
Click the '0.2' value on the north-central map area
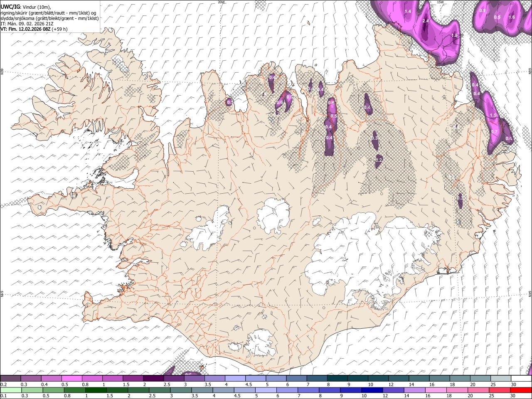coord(379,160)
